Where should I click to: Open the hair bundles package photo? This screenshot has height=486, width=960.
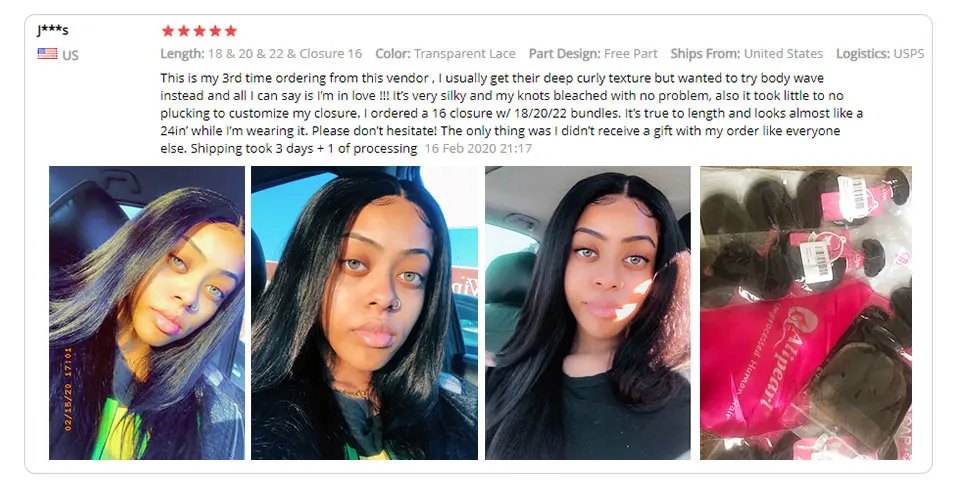806,313
